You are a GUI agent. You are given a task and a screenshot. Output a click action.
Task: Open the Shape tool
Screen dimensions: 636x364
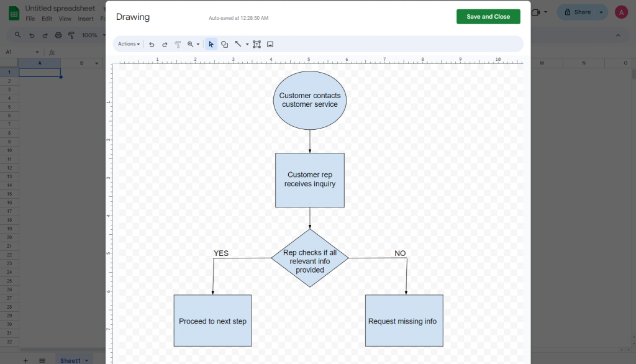[224, 44]
